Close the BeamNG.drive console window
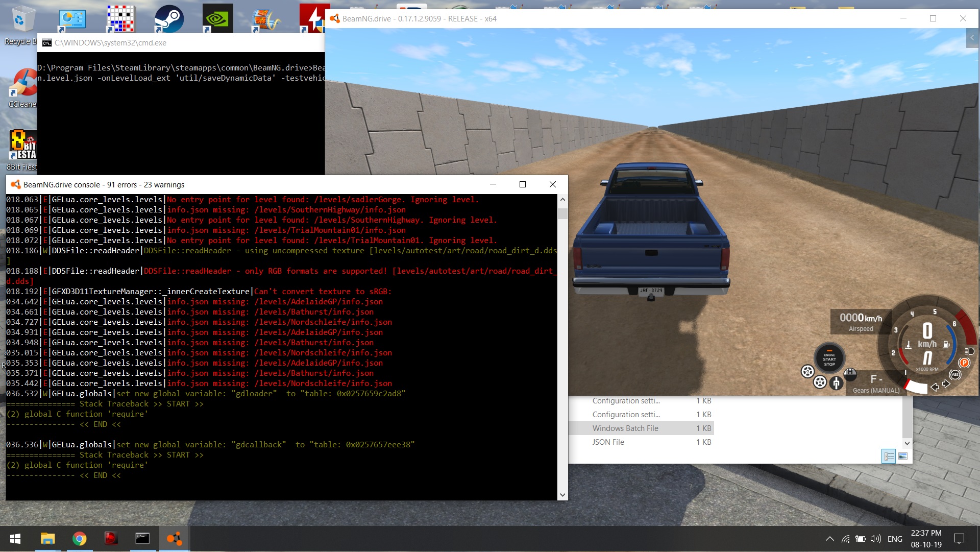This screenshot has width=980, height=552. point(553,184)
